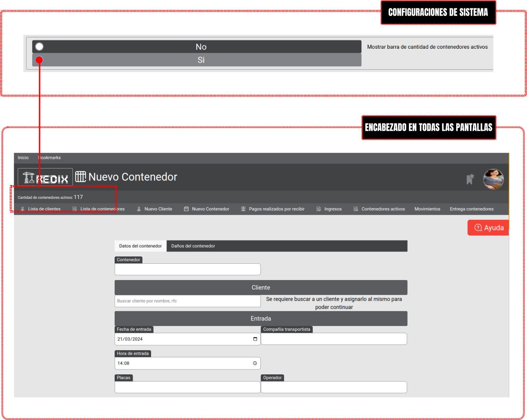Click the Ayuda help button
The height and width of the screenshot is (420, 527).
click(488, 228)
